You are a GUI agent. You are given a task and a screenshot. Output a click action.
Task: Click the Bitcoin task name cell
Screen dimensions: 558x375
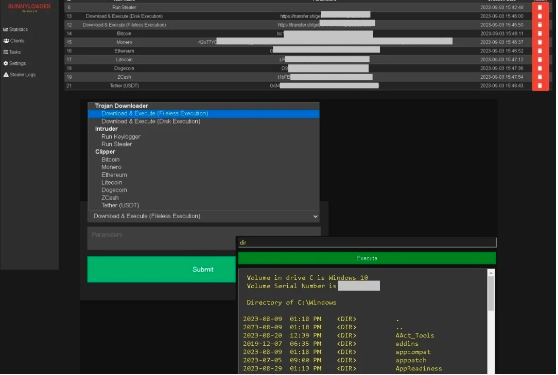pyautogui.click(x=124, y=33)
